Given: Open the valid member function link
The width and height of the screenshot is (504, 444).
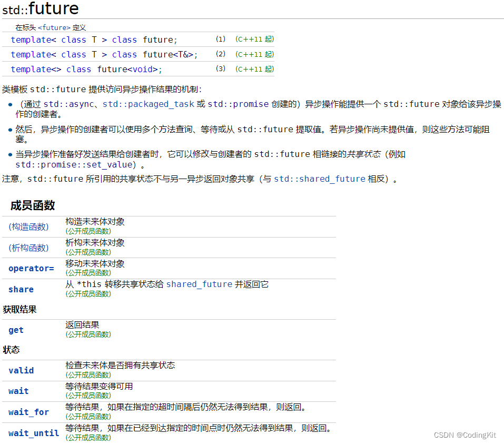Looking at the screenshot, I should point(21,370).
